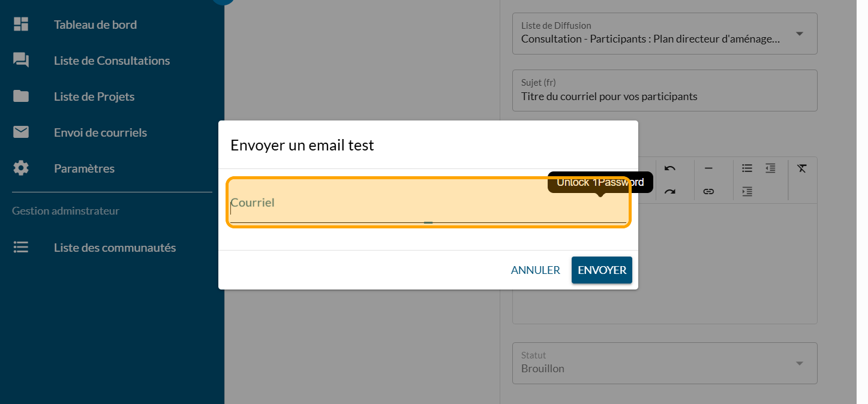The height and width of the screenshot is (404, 868).
Task: Open the Statut dropdown arrow
Action: [799, 363]
